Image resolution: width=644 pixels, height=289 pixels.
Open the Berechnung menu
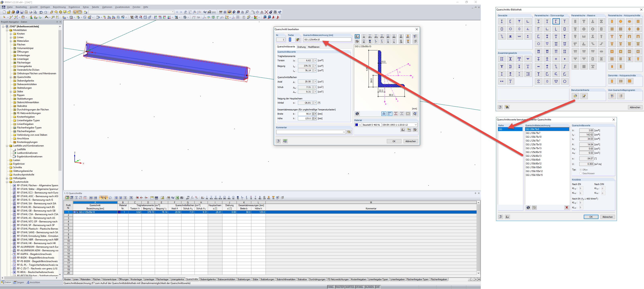point(59,7)
